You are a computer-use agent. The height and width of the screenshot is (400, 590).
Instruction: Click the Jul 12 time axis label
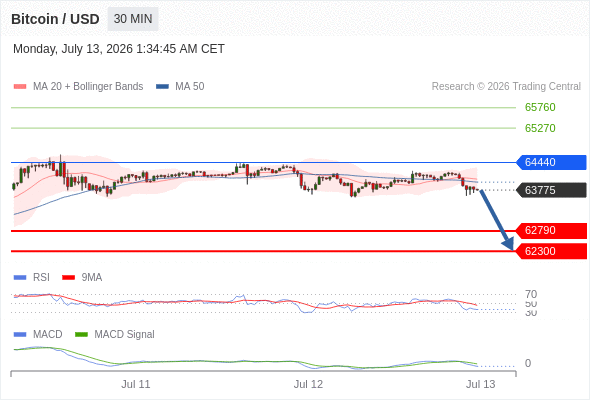pos(308,384)
